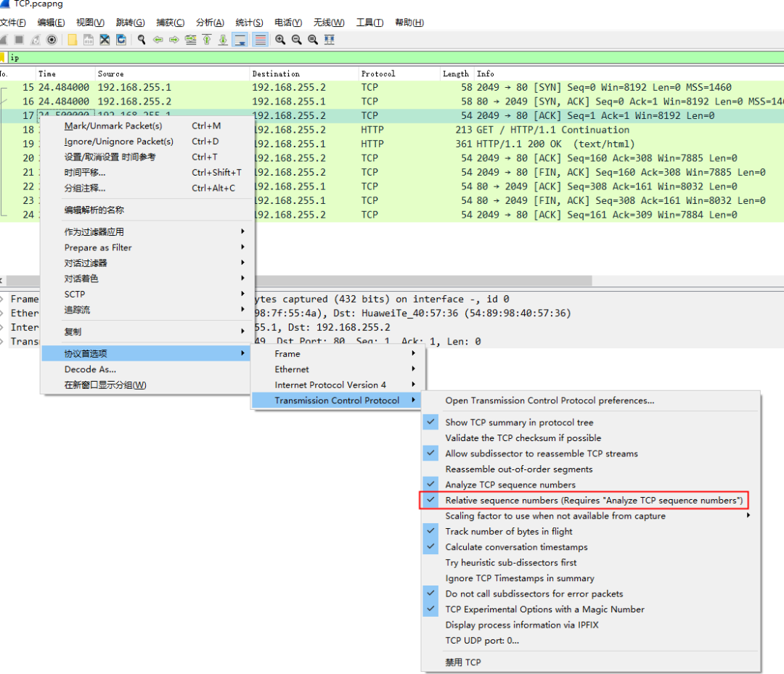Expand the 对话过滤器 submenu
784x674 pixels.
click(x=147, y=263)
